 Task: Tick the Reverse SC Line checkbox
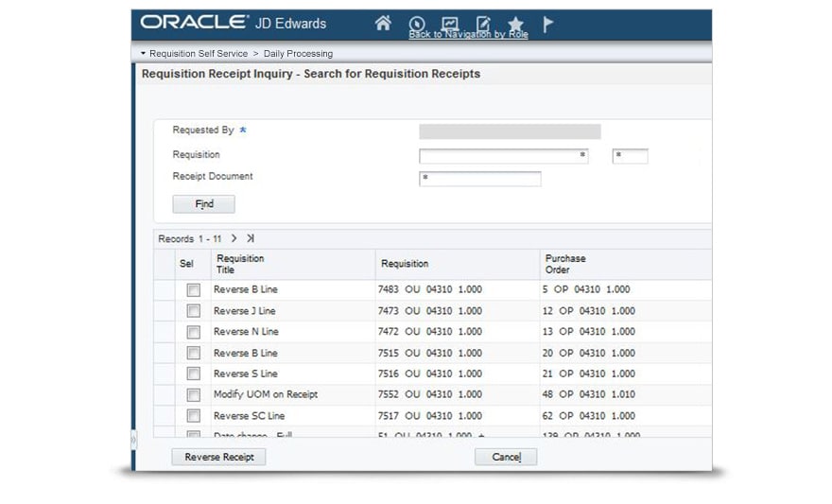[193, 416]
